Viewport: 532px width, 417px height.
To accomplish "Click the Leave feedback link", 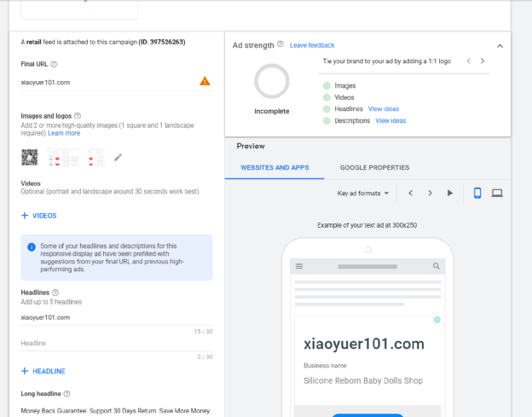I will click(312, 45).
